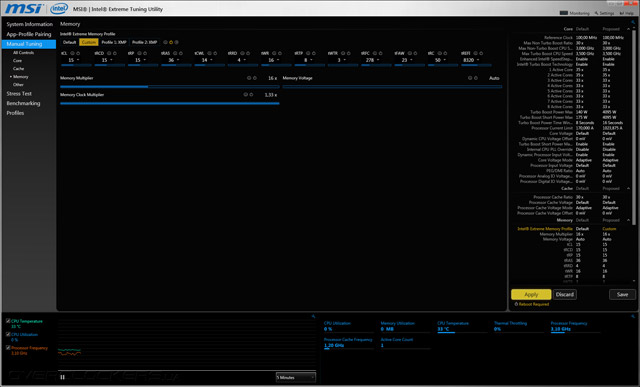Open the tRAS value dropdown
640x387 pixels.
coord(178,60)
